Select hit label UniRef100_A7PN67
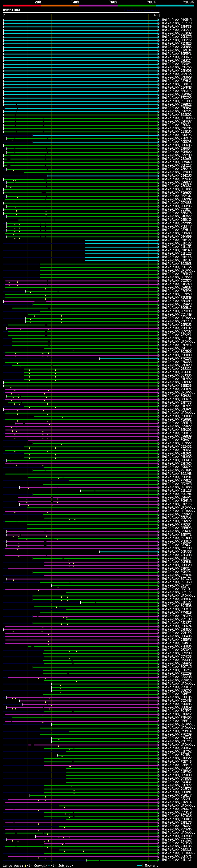 (x=177, y=108)
